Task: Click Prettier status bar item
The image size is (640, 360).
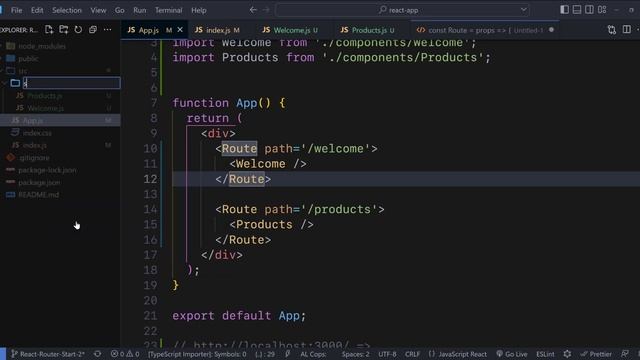Action: (x=596, y=354)
